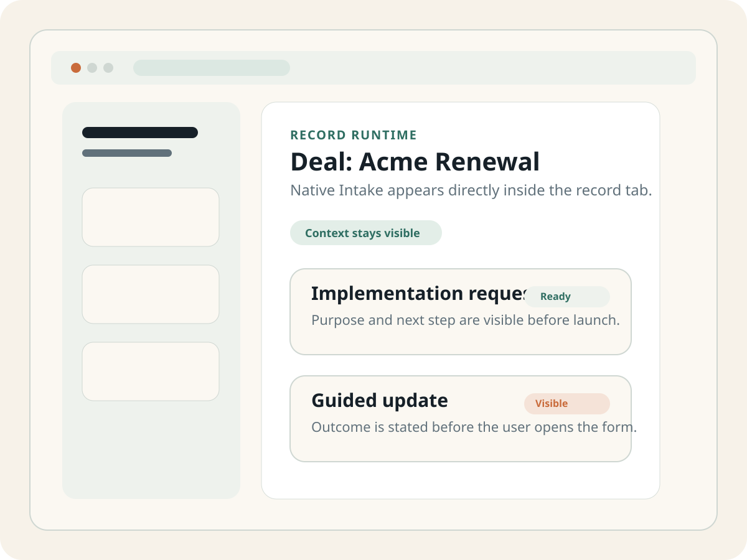
Task: Open the middle sidebar card
Action: point(150,294)
